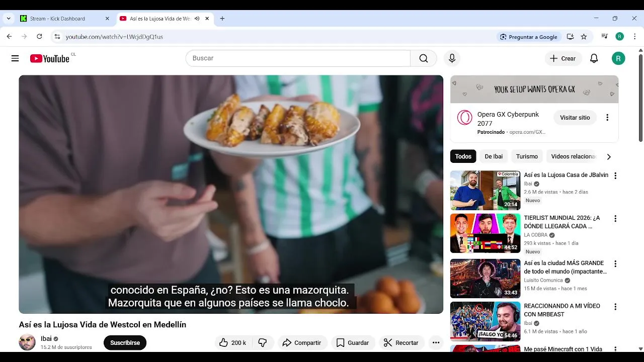This screenshot has width=644, height=362.
Task: Open the Chrome profile avatar
Action: [620, 37]
